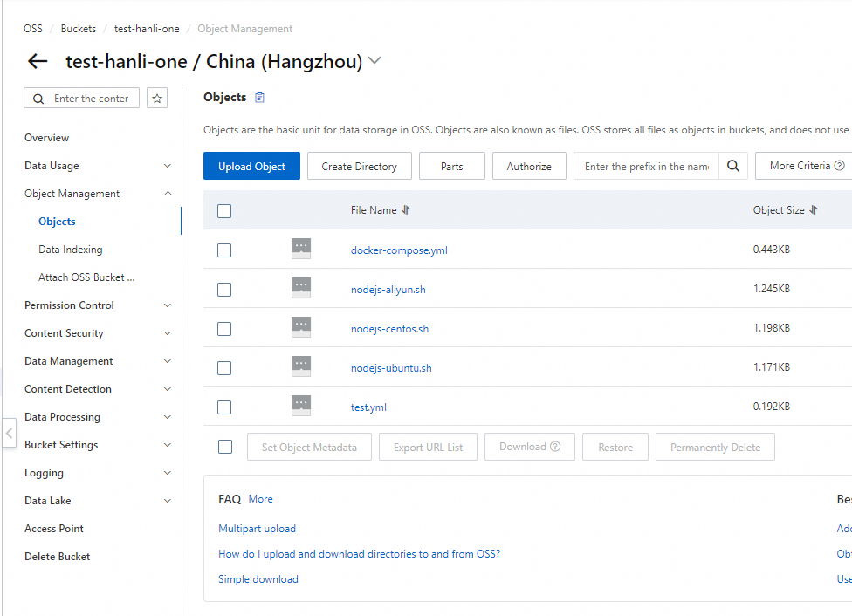
Task: Check the nodejs-centos.sh row checkbox
Action: tap(224, 329)
